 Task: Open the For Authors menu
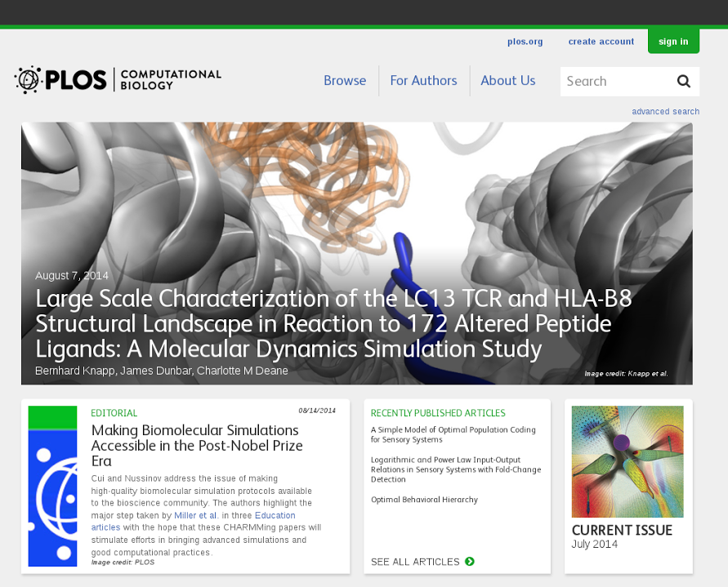pyautogui.click(x=423, y=81)
